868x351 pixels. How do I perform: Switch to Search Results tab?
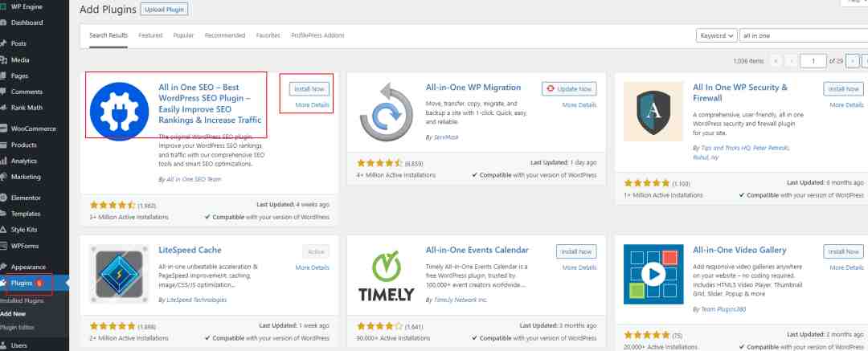click(x=108, y=35)
